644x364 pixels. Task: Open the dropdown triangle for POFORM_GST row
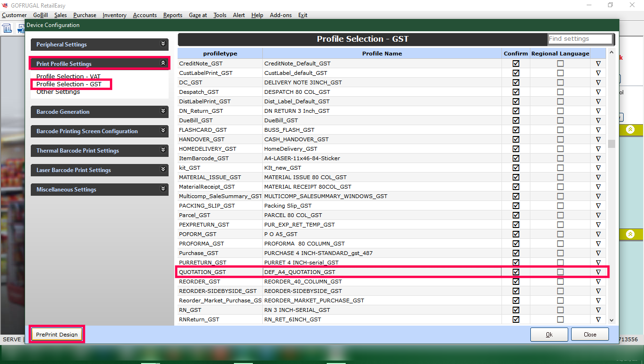click(x=598, y=234)
